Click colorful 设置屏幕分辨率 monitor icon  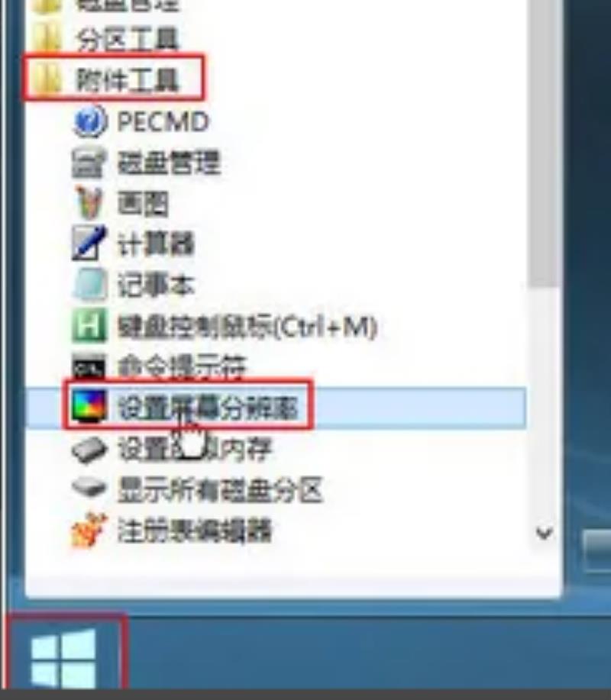(x=90, y=406)
